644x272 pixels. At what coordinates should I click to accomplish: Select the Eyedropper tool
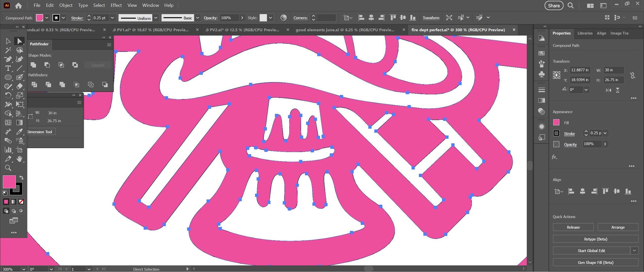[19, 132]
